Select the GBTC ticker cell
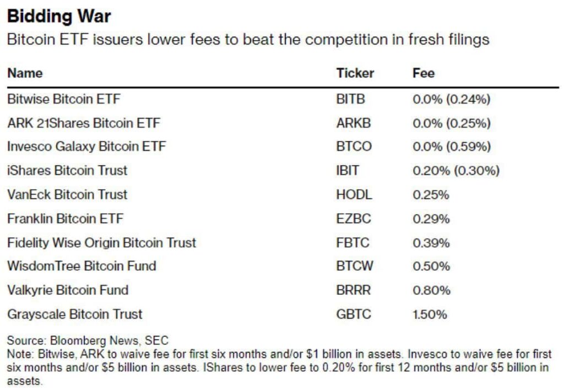This screenshot has height=392, width=564. (354, 314)
